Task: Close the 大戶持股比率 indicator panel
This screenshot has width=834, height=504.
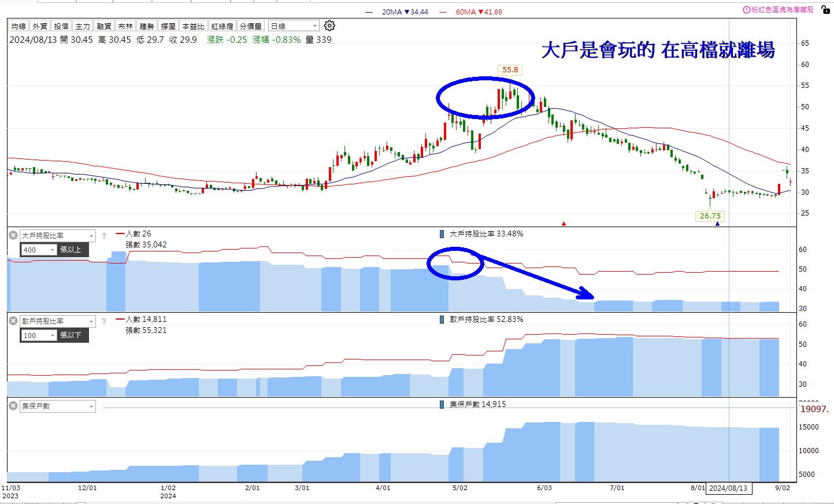Action: point(12,235)
